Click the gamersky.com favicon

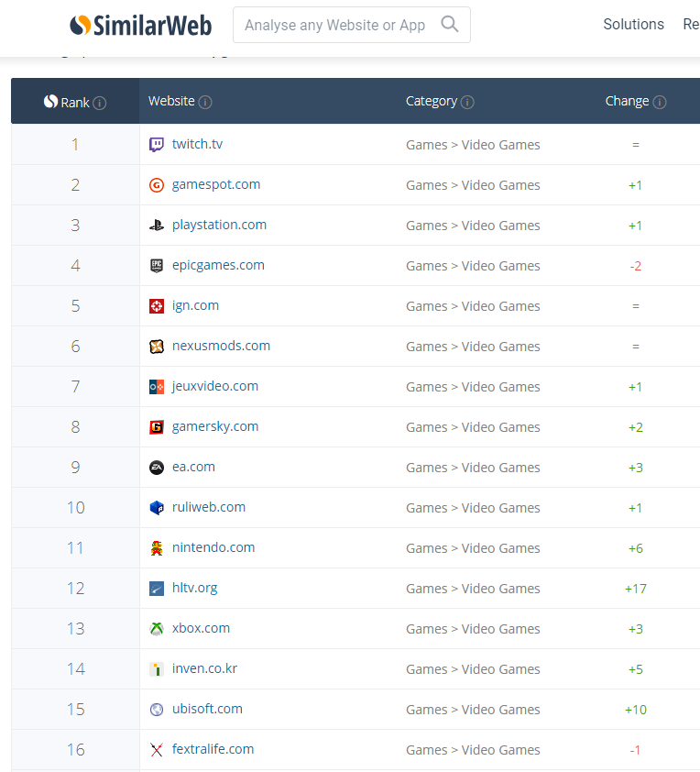coord(157,427)
